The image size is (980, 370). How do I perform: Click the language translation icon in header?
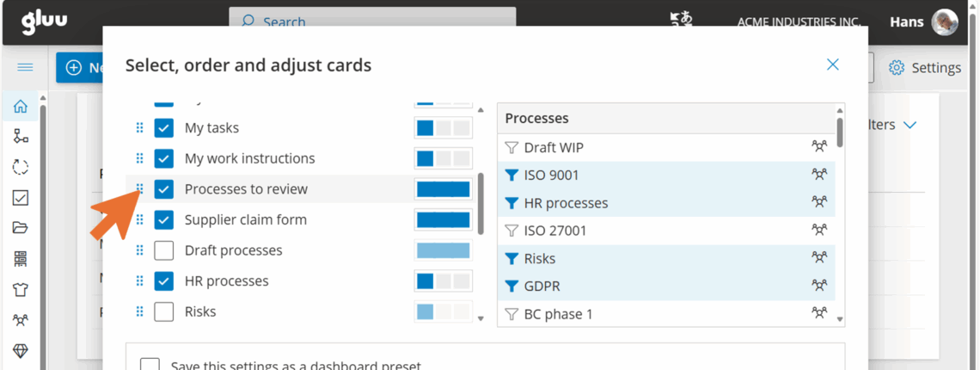tap(680, 21)
